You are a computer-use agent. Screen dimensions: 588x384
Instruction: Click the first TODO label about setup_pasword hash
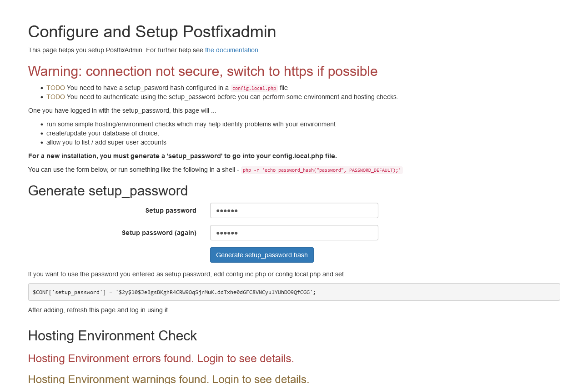(55, 88)
